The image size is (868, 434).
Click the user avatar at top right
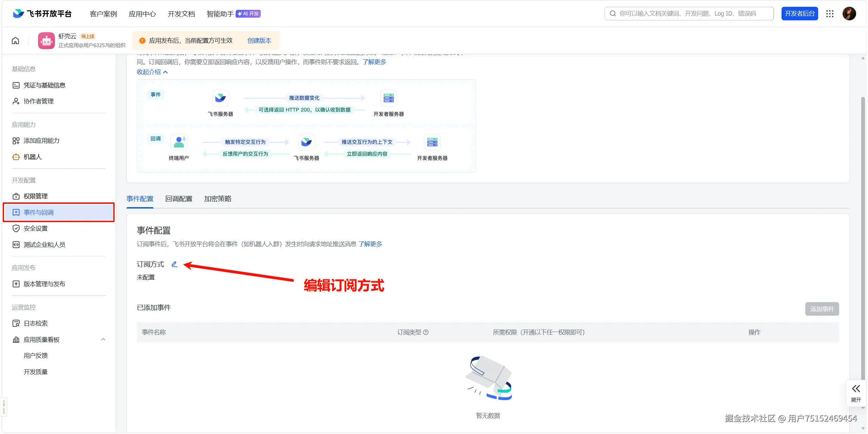pyautogui.click(x=849, y=14)
